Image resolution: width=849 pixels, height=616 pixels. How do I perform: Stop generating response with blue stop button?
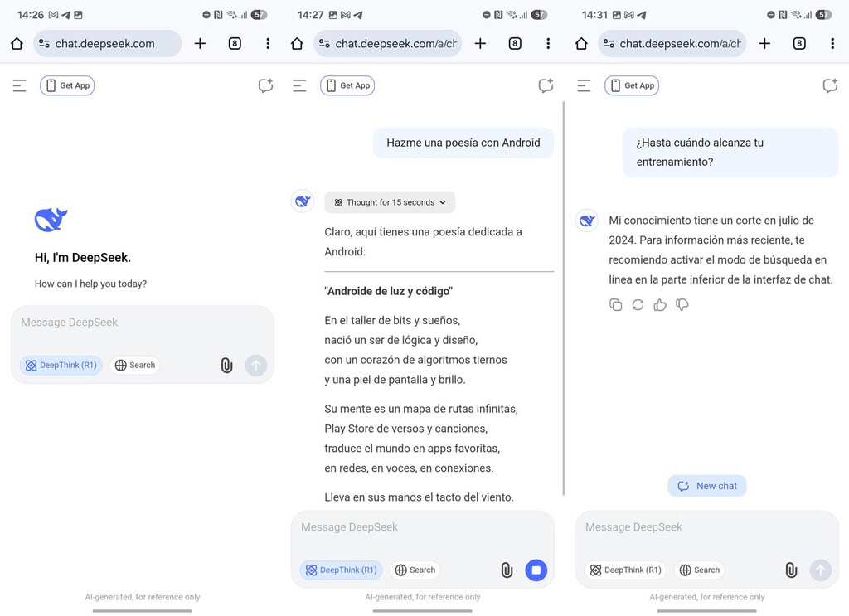536,570
